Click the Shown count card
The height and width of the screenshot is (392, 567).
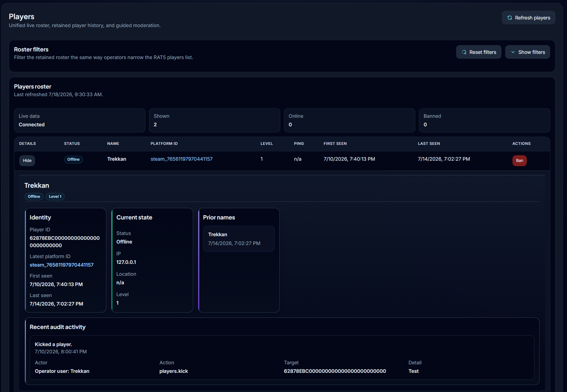(x=214, y=120)
